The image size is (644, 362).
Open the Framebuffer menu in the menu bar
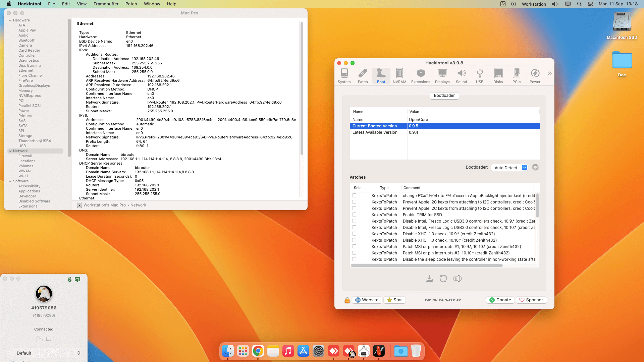106,4
